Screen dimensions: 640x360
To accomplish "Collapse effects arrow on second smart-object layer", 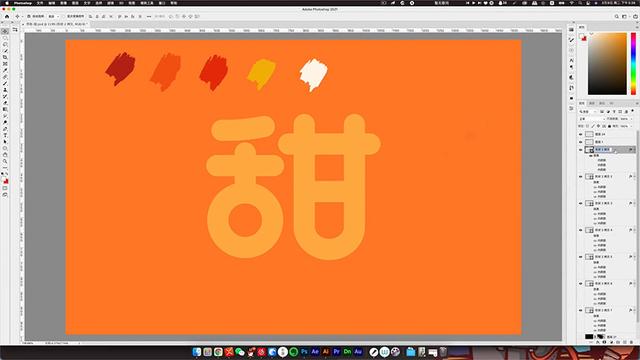I will 634,176.
